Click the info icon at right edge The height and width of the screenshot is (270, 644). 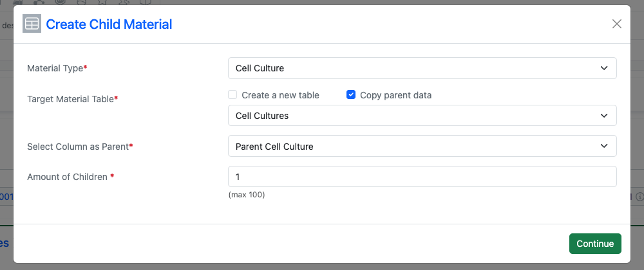639,197
